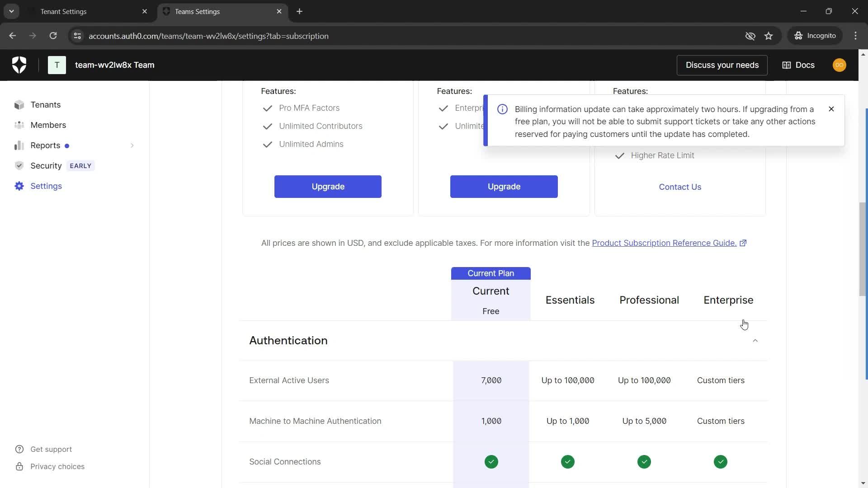Close the Tenant Settings tab

[x=145, y=11]
